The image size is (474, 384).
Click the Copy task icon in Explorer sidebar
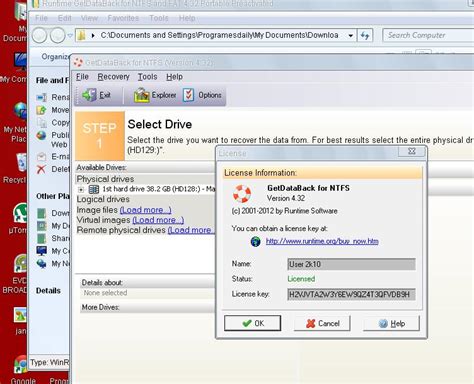41,123
